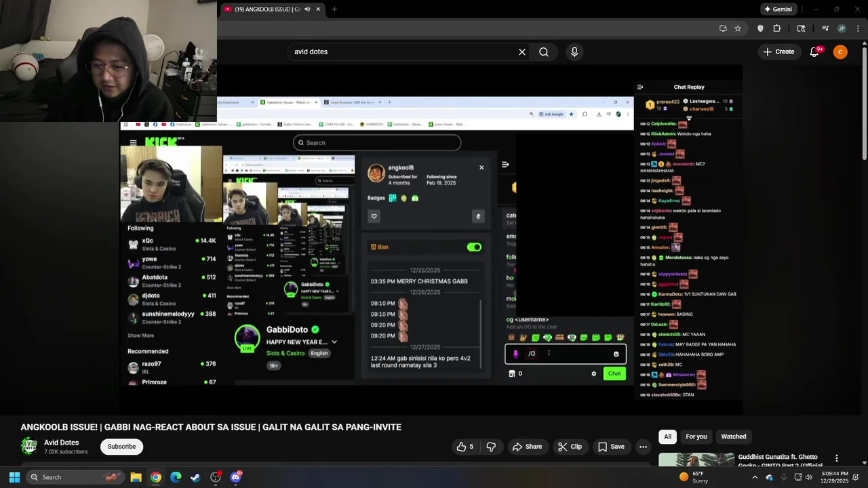
Task: Clear the YouTube search text with X
Action: tap(522, 52)
